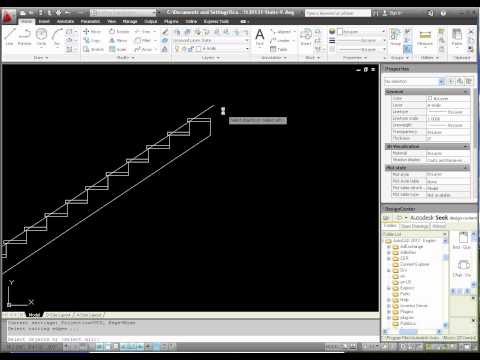This screenshot has height=360, width=480.
Task: Select the Polyline tool
Action: [x=24, y=37]
